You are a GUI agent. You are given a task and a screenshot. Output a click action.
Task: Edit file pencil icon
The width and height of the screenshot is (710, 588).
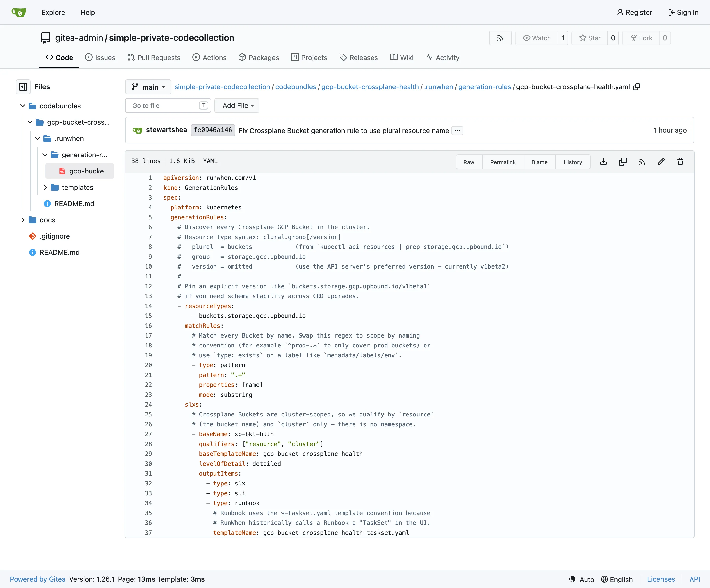pyautogui.click(x=661, y=162)
